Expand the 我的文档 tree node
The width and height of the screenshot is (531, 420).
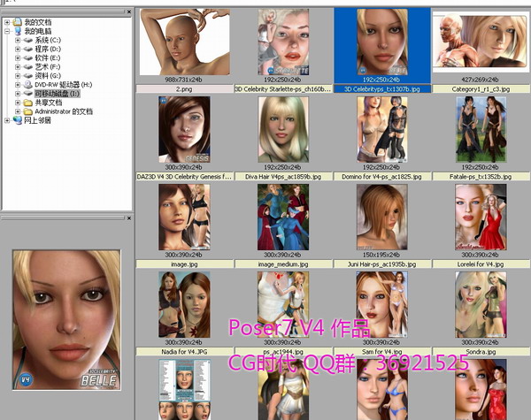(x=7, y=22)
